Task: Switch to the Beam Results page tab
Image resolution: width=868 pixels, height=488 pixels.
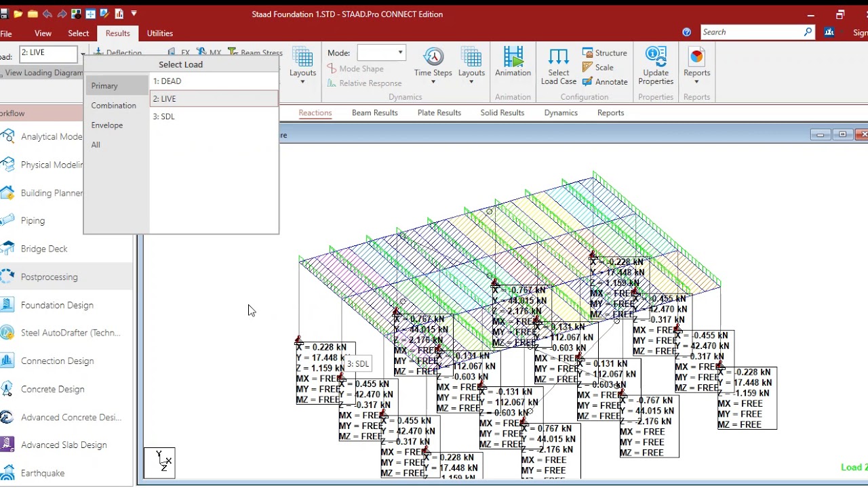Action: tap(374, 113)
